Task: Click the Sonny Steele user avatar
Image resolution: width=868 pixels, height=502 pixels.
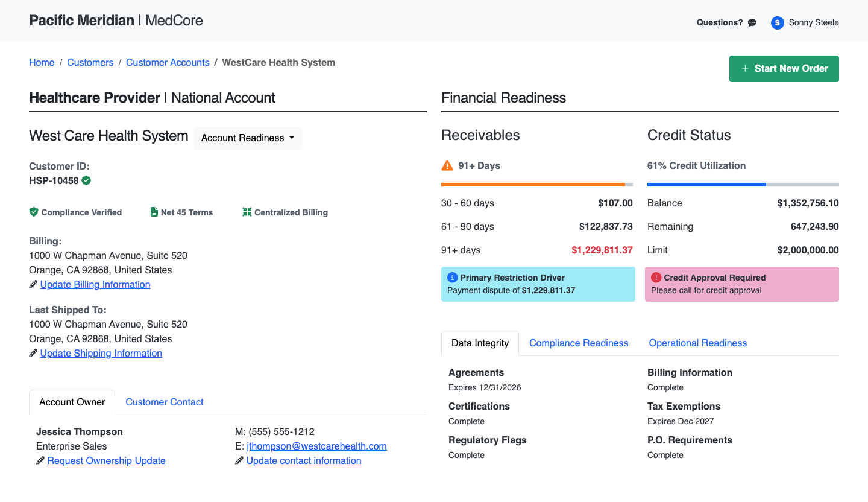Action: click(778, 23)
